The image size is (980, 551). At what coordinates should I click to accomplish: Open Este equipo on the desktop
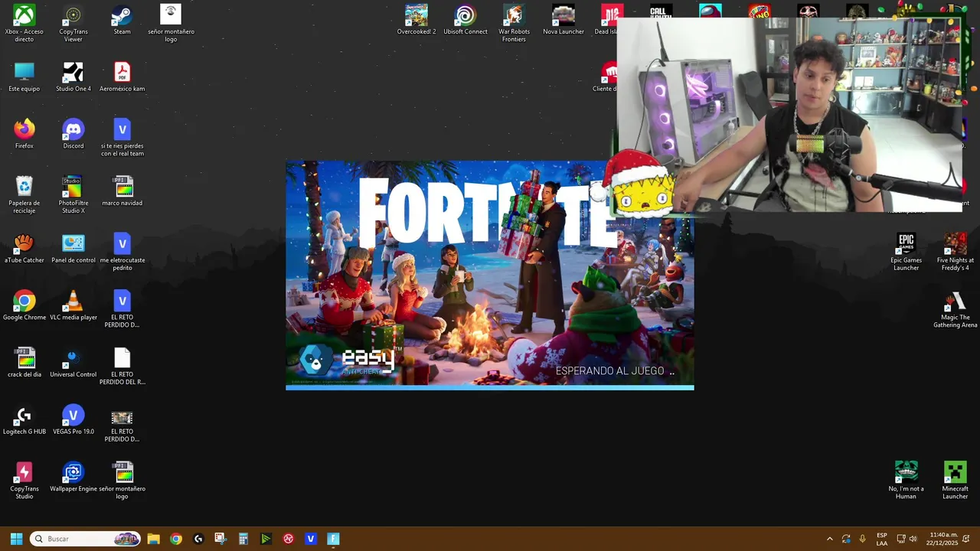[x=24, y=77]
